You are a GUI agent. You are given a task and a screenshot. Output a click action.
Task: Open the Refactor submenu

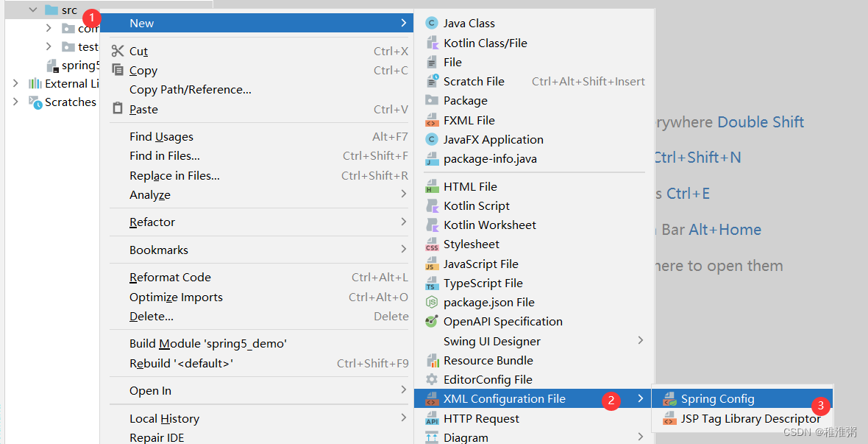tap(257, 222)
